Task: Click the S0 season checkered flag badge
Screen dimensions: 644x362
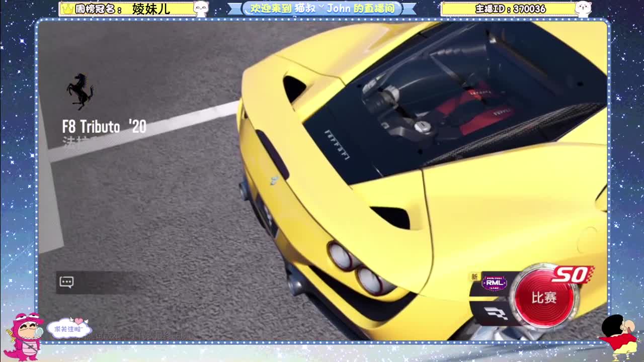Action: [x=572, y=275]
